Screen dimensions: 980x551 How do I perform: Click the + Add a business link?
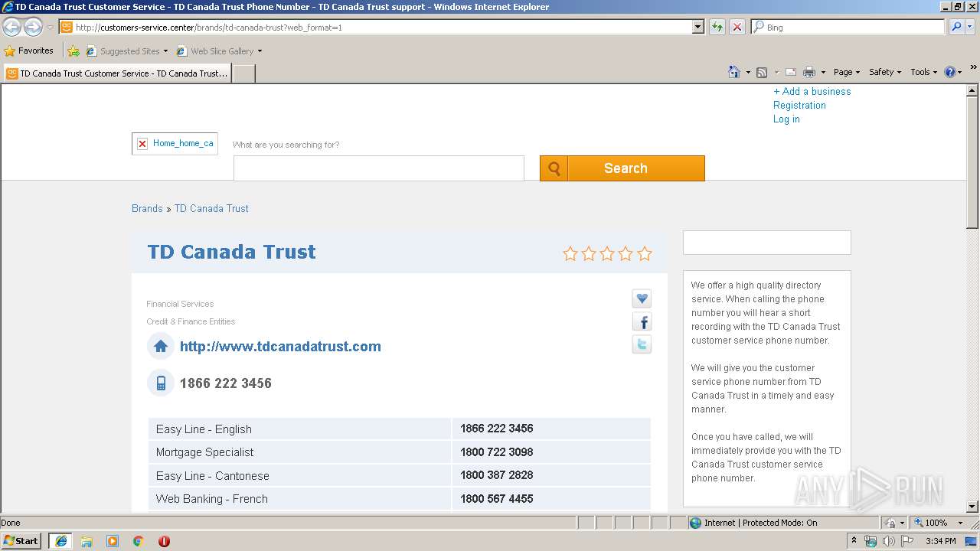[x=812, y=91]
